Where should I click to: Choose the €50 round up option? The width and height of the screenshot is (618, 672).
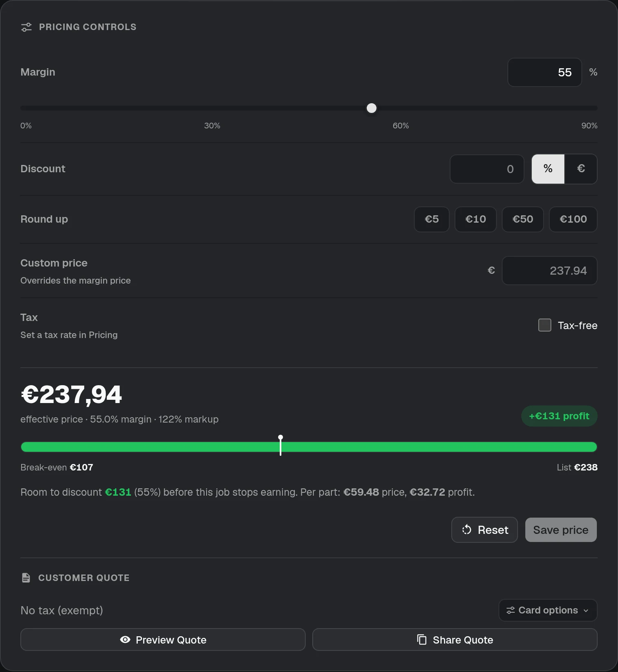coord(523,219)
